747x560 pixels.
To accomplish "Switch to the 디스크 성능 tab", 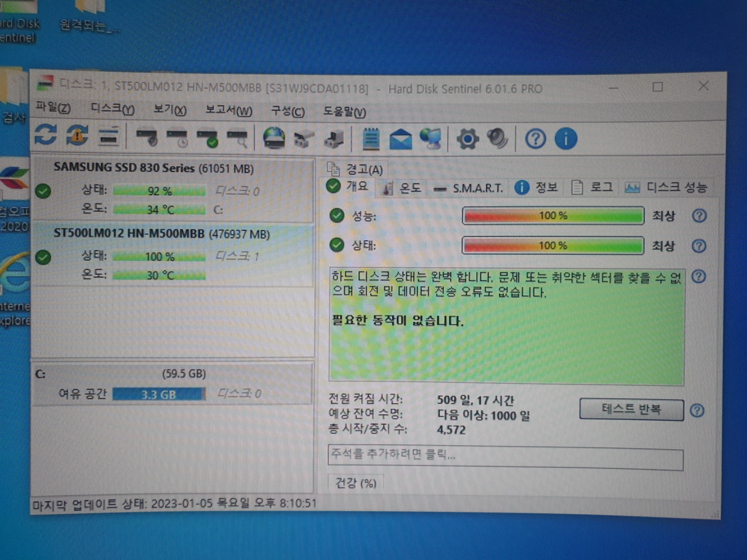I will (666, 187).
